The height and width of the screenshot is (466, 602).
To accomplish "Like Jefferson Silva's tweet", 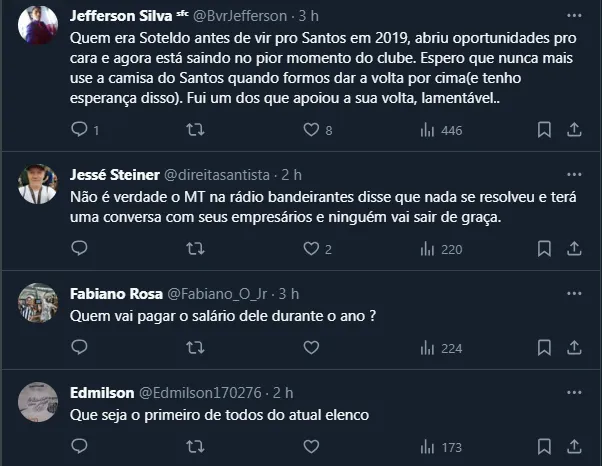I will tap(311, 129).
